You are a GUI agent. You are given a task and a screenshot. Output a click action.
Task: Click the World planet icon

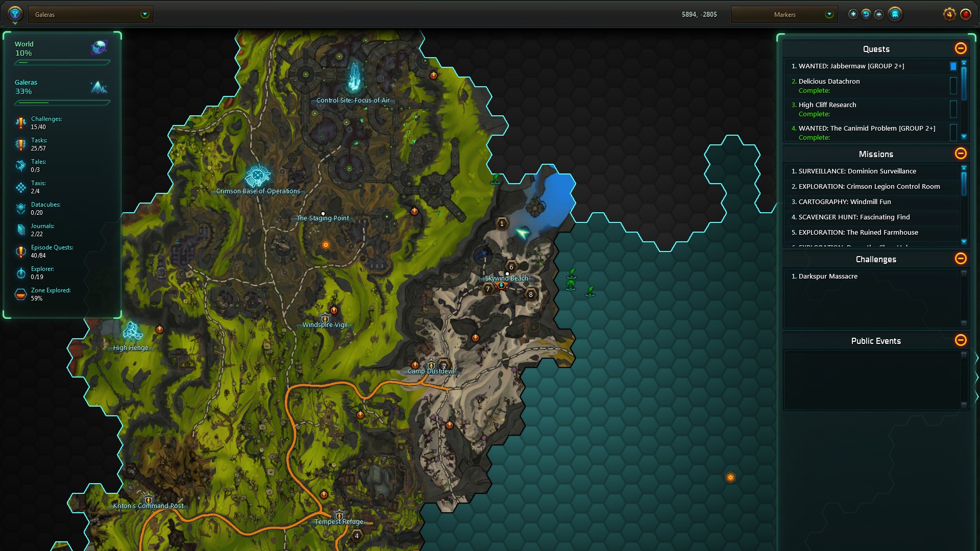(x=99, y=48)
